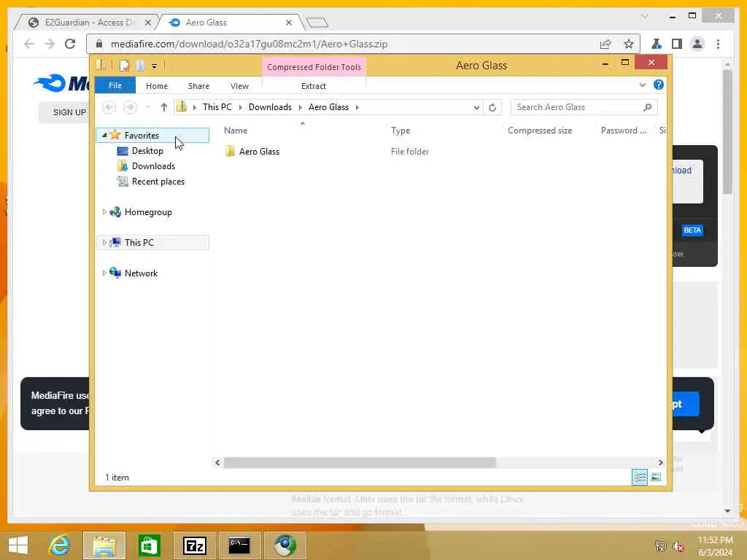Open browser side panel icon
The width and height of the screenshot is (747, 560).
tap(676, 44)
